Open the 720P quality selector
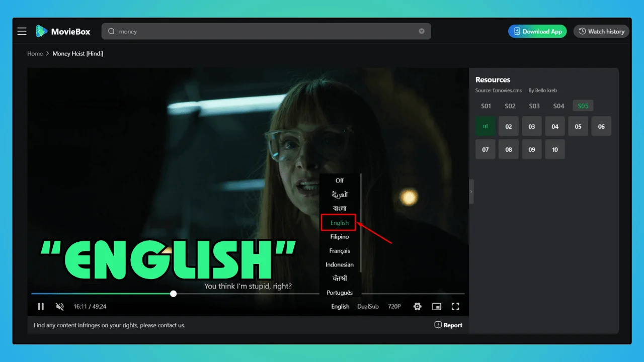644x362 pixels. tap(394, 306)
